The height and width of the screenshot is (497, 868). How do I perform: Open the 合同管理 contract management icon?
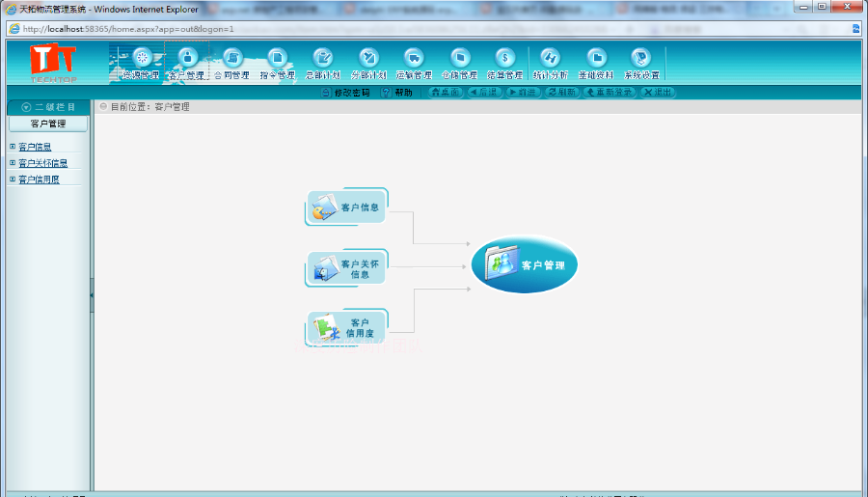click(x=232, y=58)
